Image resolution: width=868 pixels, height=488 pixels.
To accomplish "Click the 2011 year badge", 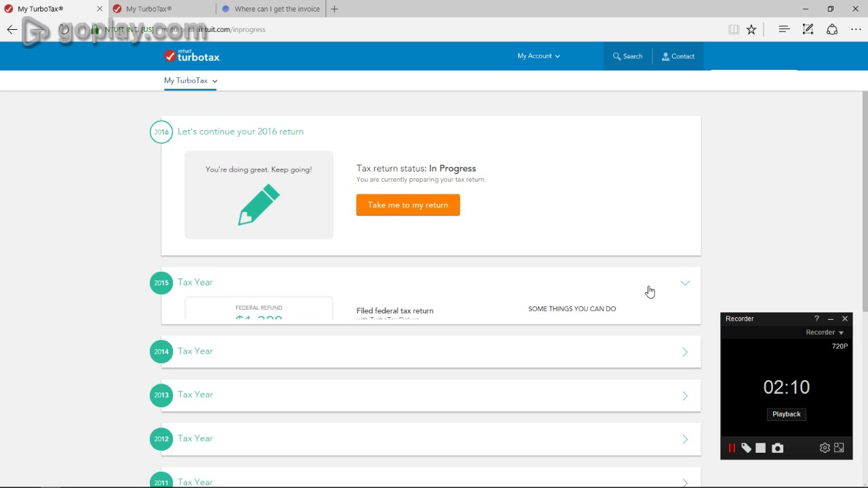I will (161, 480).
